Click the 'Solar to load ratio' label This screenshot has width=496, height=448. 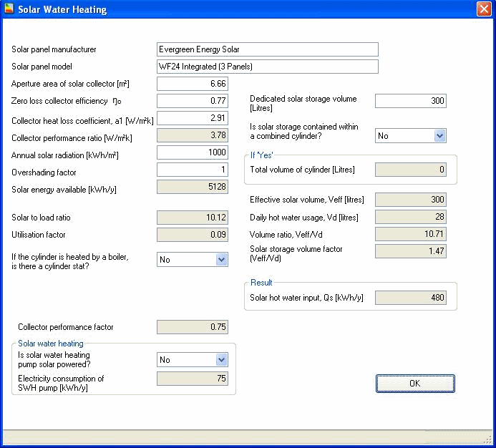tap(41, 218)
